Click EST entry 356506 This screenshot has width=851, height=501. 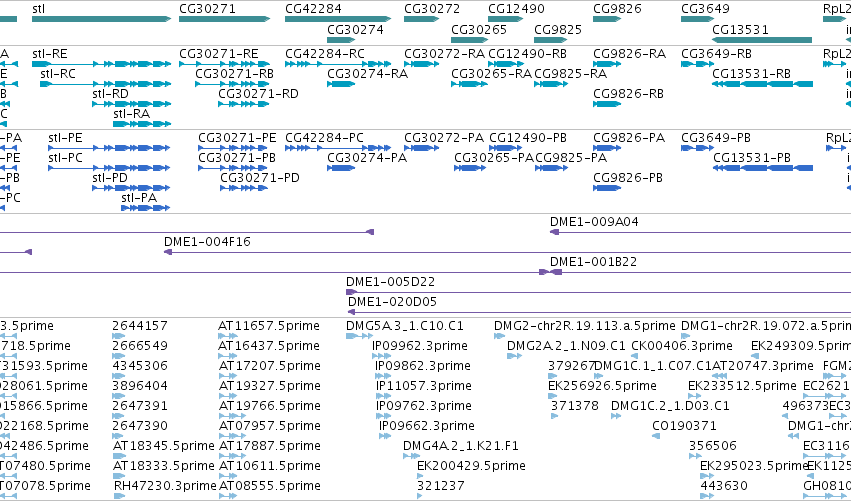713,446
